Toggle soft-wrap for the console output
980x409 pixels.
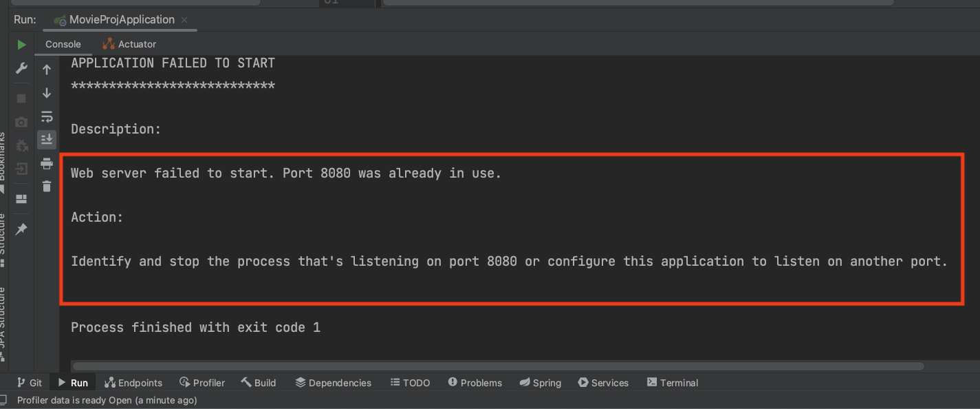(47, 116)
